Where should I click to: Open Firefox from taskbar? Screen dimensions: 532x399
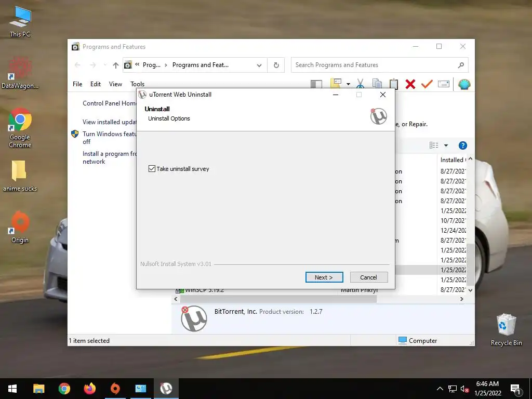tap(89, 389)
